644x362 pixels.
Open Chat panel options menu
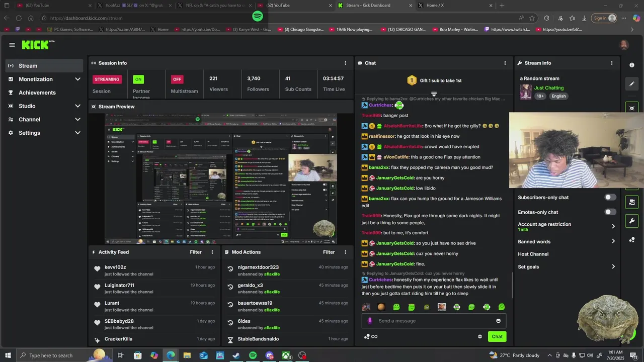pyautogui.click(x=505, y=63)
